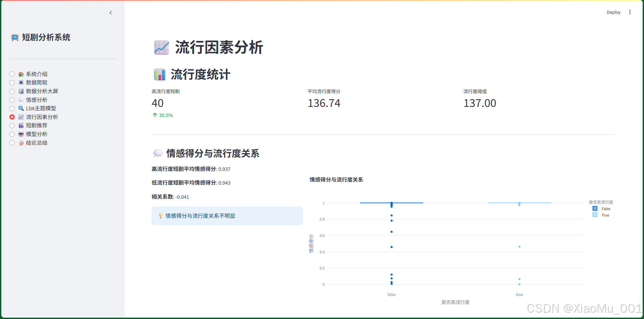Click the speech bubble icon before 情感得分与流行度关系
Screen dimensions: 644x319
158,153
